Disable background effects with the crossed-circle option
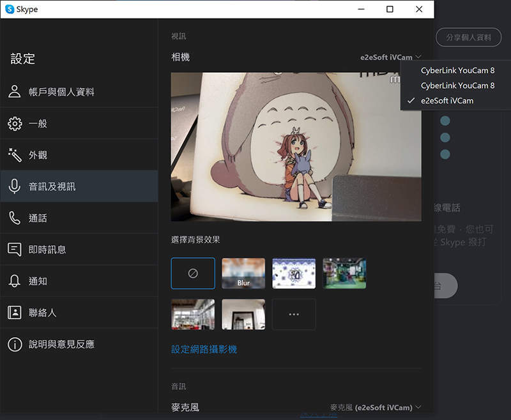This screenshot has height=420, width=511. point(193,273)
